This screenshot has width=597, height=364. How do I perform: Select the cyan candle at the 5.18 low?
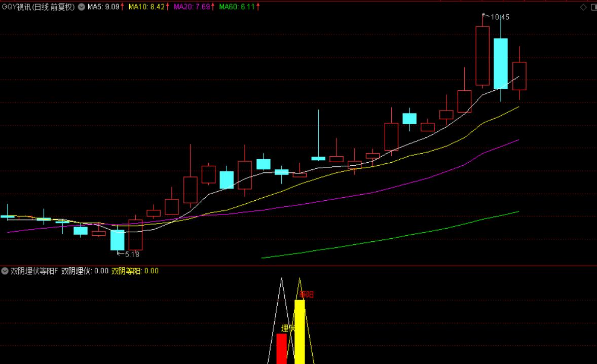click(x=117, y=240)
